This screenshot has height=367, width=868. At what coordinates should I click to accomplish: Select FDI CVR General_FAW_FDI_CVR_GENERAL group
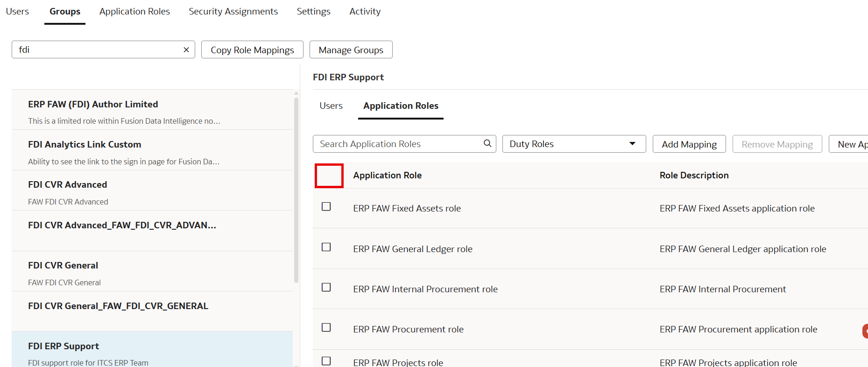(x=152, y=311)
